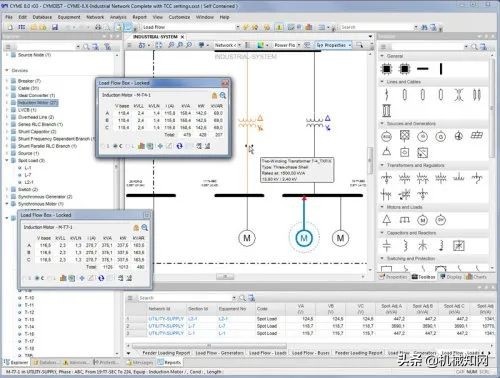Select the horizontal bus bar symbol in Toolbox
This screenshot has width=500, height=378.
click(x=422, y=69)
